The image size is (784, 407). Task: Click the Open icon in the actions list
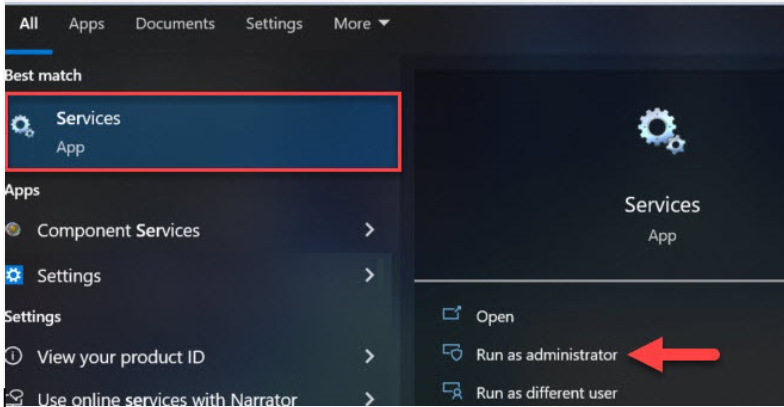pos(452,314)
